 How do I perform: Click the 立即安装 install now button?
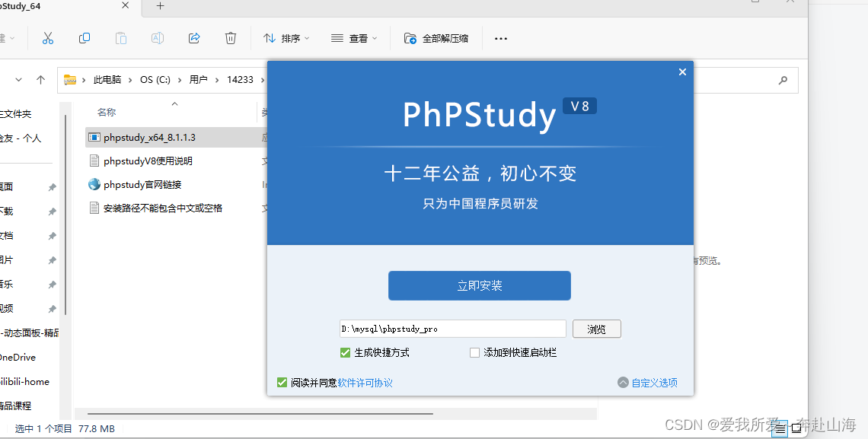click(480, 286)
